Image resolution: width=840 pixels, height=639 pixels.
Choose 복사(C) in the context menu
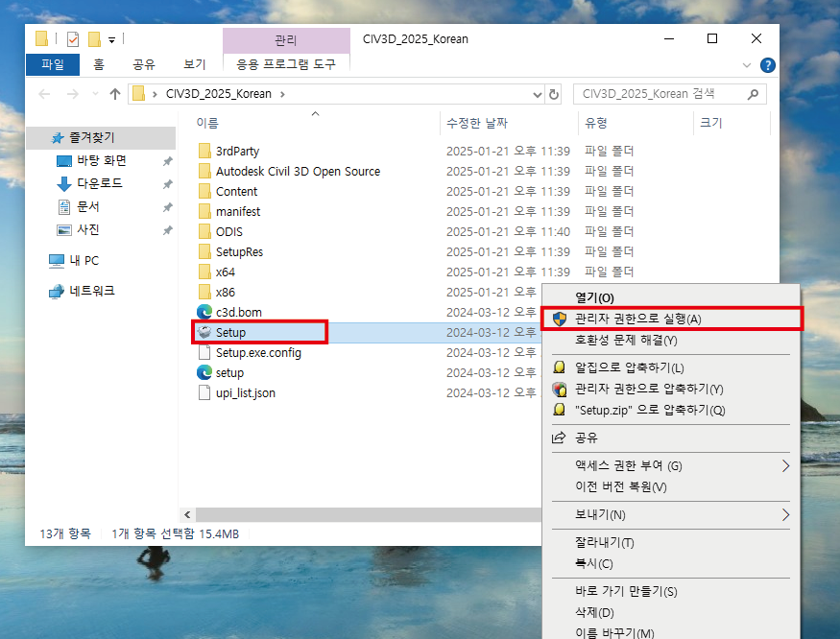593,563
